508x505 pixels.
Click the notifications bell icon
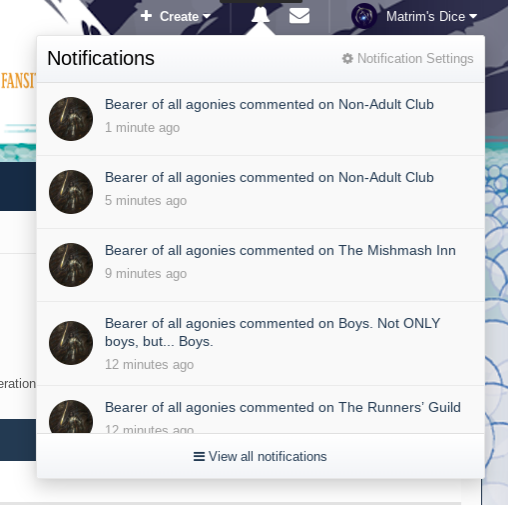coord(260,16)
